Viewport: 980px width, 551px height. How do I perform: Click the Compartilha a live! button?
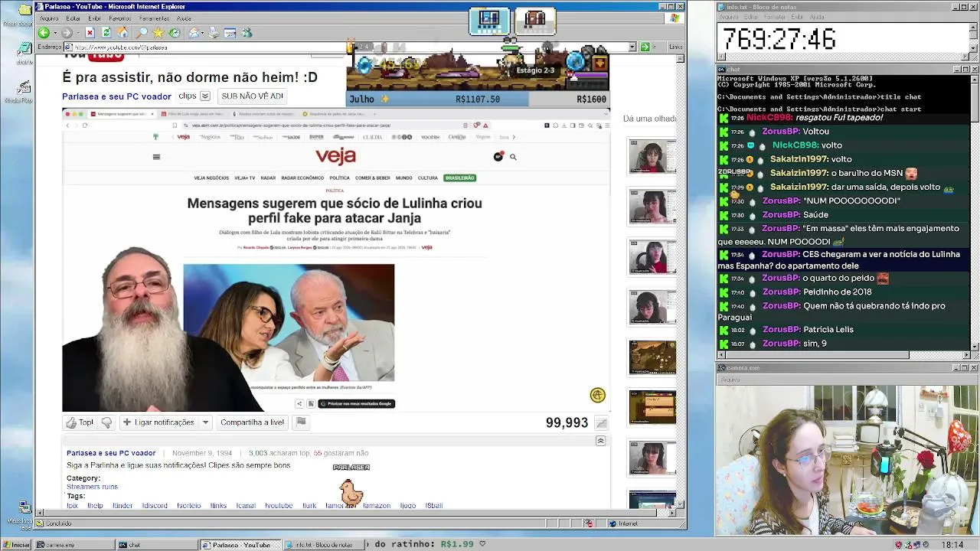[x=252, y=422]
